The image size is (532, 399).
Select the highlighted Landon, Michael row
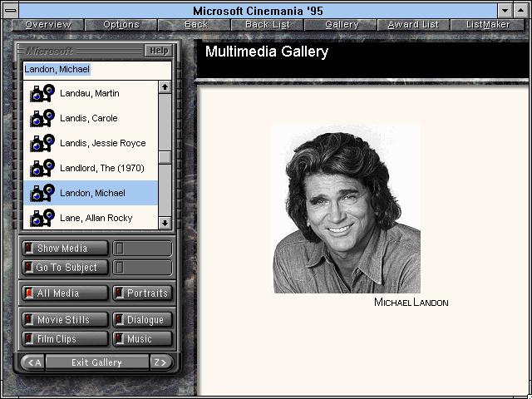tap(91, 193)
